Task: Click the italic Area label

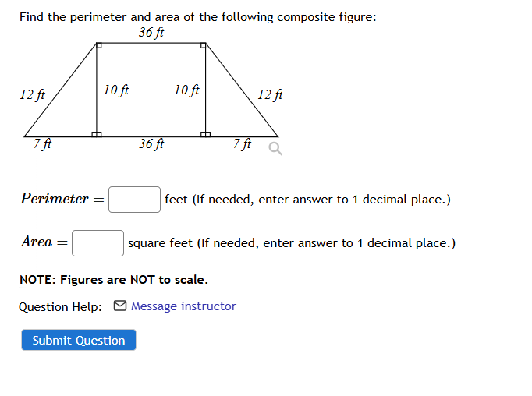Action: click(37, 242)
